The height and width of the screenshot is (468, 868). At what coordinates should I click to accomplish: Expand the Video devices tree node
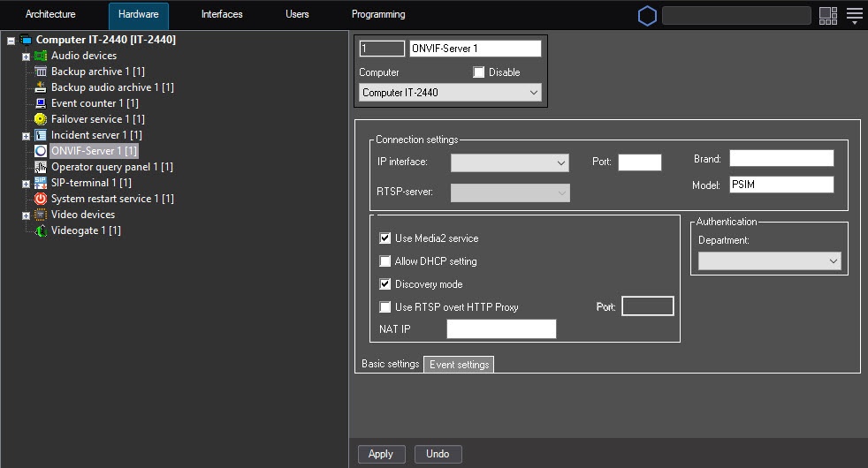point(26,215)
